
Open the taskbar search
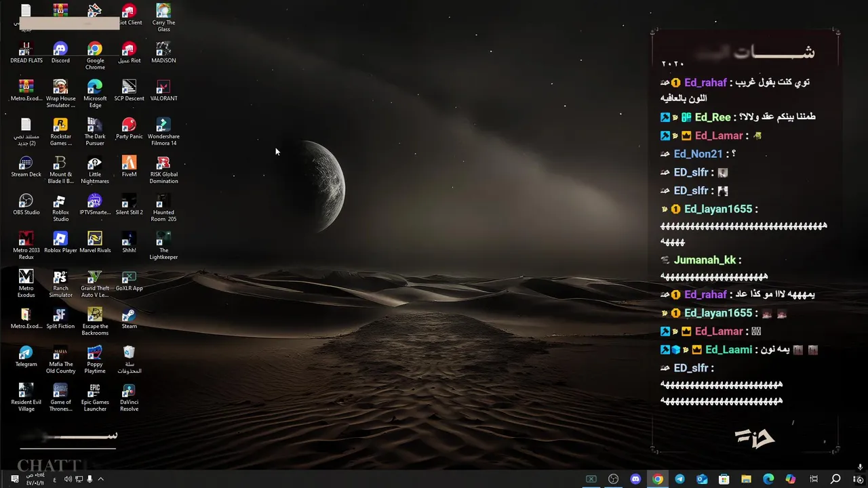pyautogui.click(x=835, y=479)
